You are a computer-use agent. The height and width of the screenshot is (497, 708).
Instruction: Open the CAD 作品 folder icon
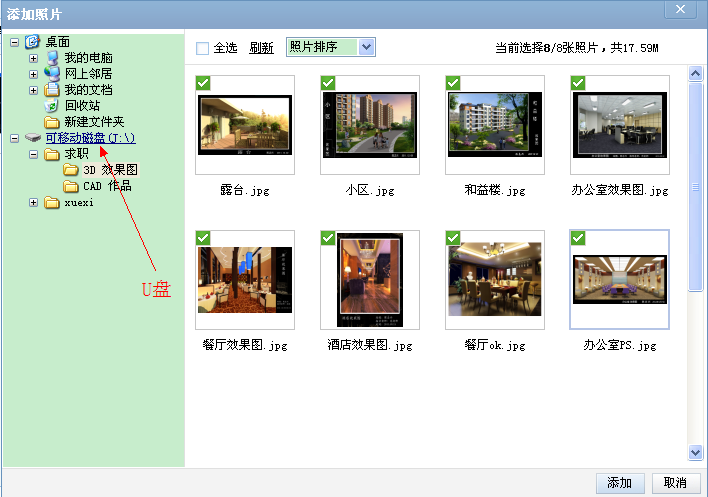71,186
